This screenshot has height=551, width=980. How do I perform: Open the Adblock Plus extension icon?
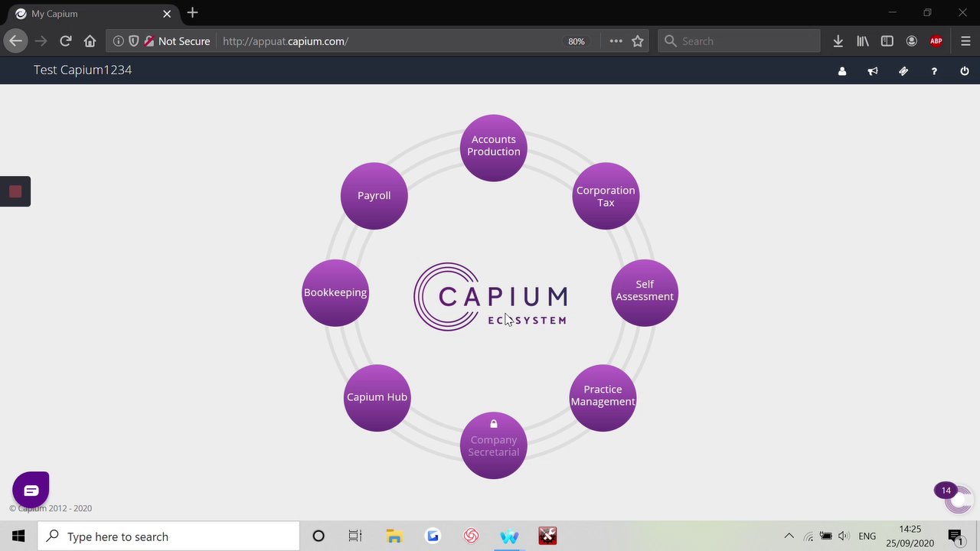click(x=936, y=41)
